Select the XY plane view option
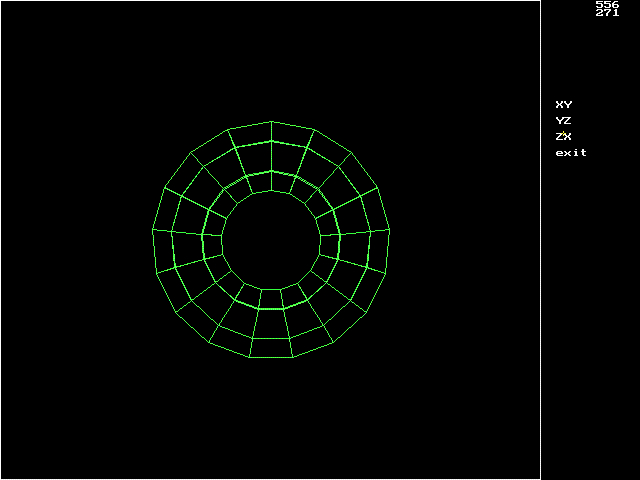This screenshot has height=480, width=640. [564, 104]
